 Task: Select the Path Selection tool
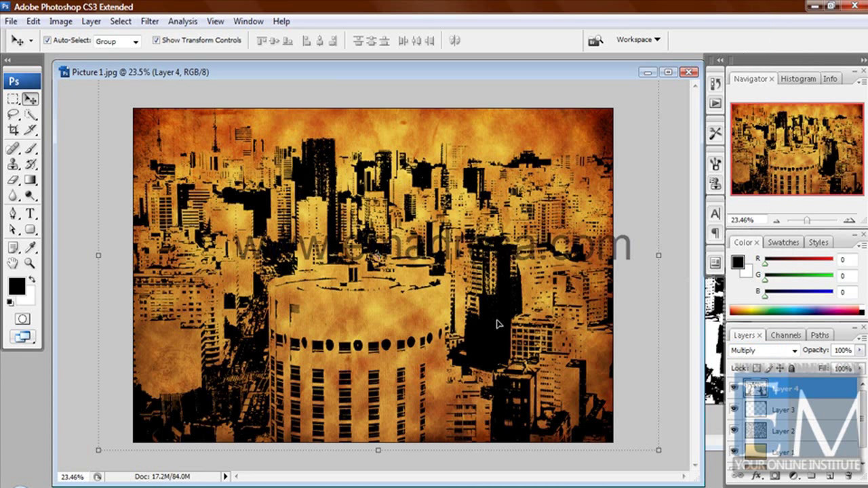click(x=13, y=230)
